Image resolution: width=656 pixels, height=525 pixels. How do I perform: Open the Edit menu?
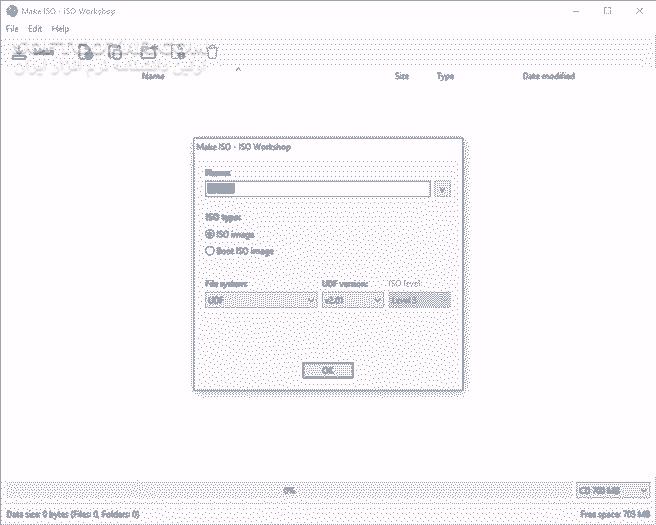(x=35, y=29)
